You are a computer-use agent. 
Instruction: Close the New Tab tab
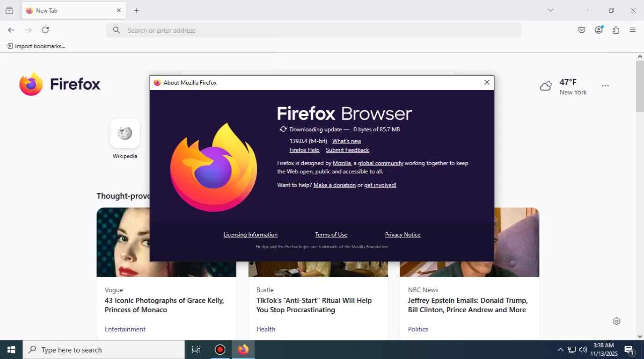point(119,10)
